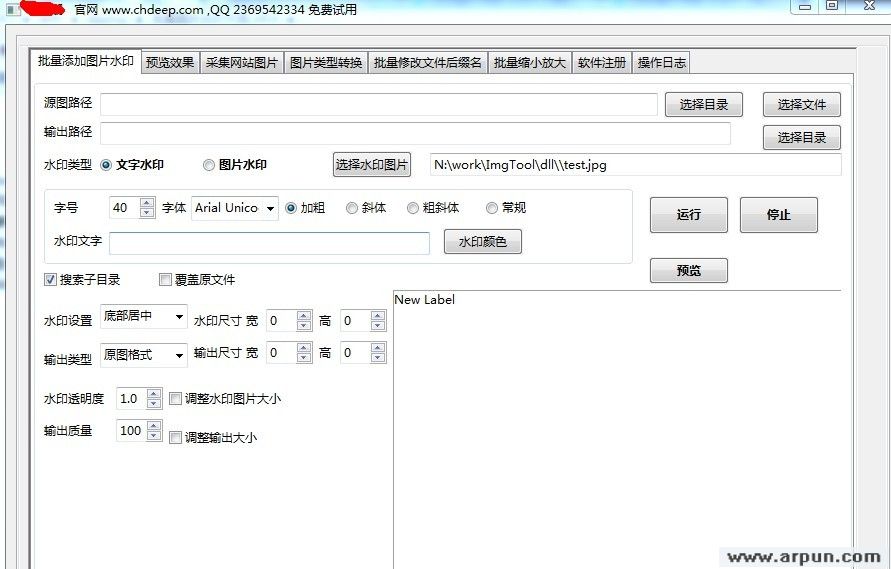Open the 水印颜色 color picker
The width and height of the screenshot is (891, 569).
(482, 242)
